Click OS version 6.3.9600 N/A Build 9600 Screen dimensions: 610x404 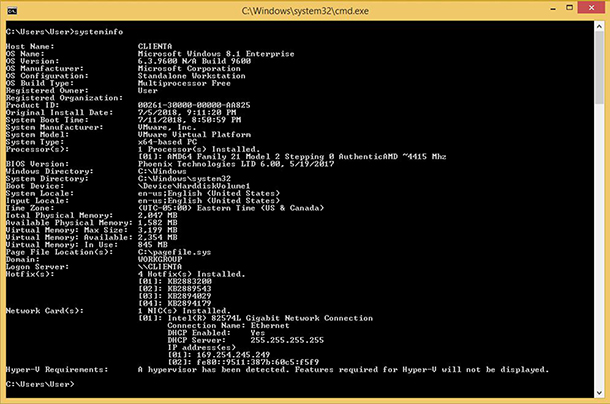coord(194,61)
